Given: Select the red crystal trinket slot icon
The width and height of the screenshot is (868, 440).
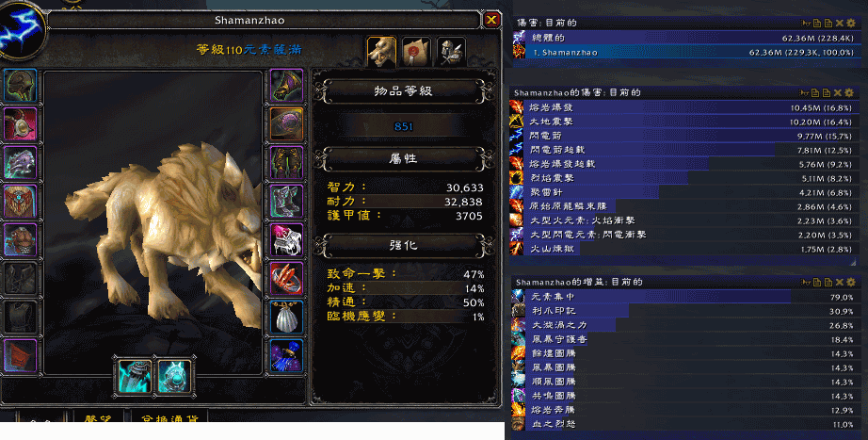Looking at the screenshot, I should [287, 278].
